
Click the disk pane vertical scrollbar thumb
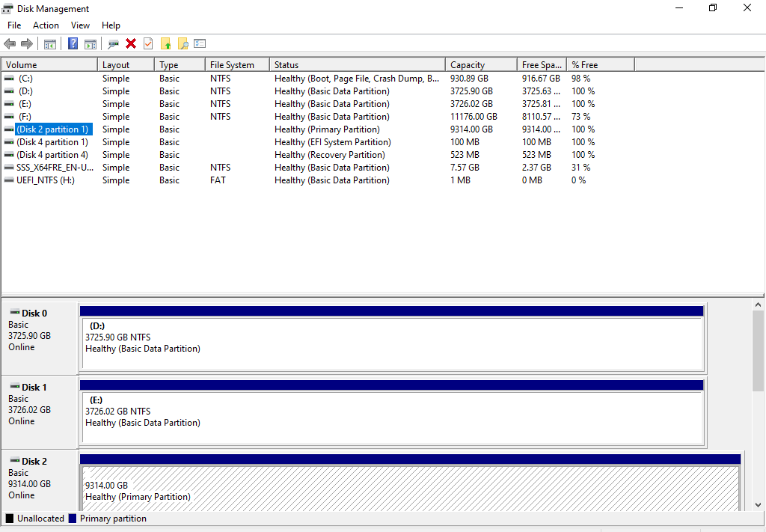point(758,351)
